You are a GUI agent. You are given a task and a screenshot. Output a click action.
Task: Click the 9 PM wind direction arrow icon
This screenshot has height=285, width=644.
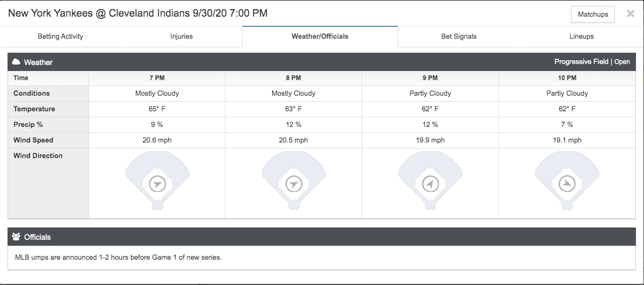click(430, 184)
